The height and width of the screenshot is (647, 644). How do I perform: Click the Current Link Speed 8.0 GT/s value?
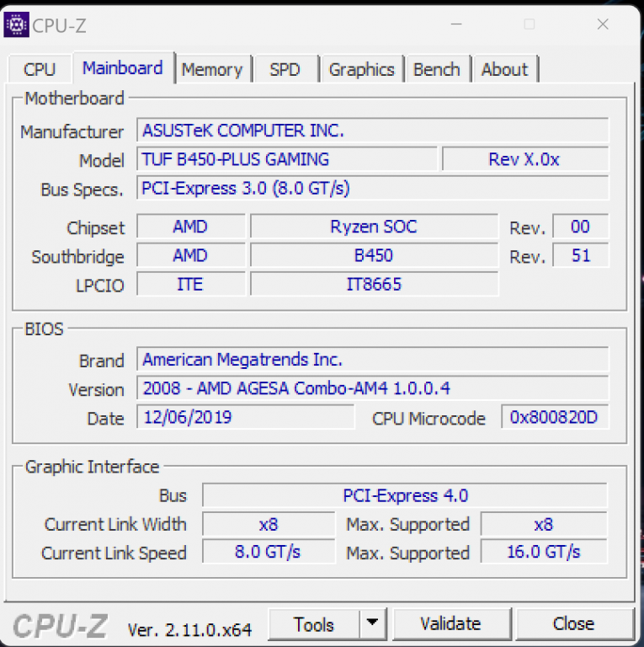[x=269, y=552]
